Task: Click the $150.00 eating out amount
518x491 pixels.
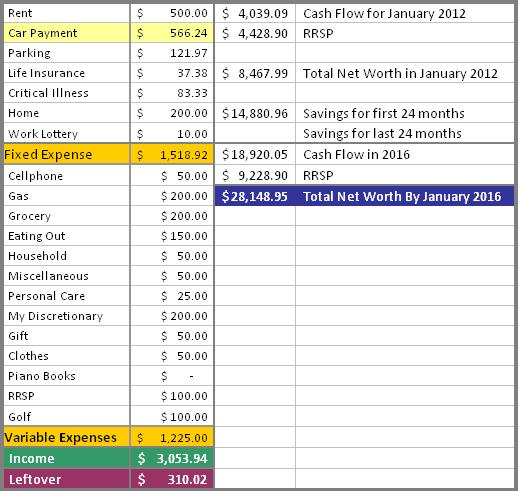Action: pyautogui.click(x=172, y=236)
